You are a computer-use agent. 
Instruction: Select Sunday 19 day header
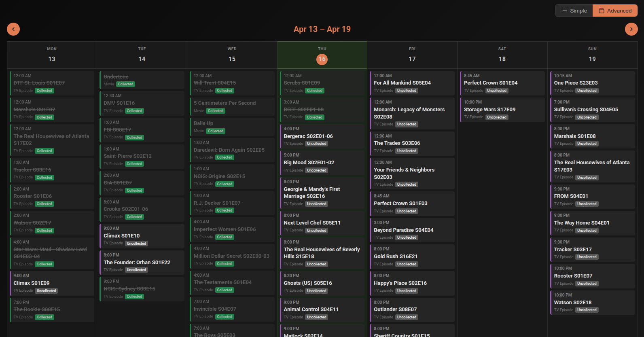tap(592, 55)
